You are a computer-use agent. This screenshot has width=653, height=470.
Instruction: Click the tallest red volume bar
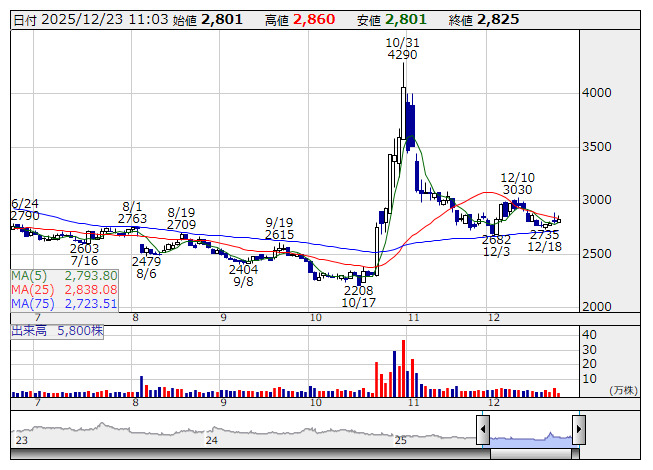point(403,368)
